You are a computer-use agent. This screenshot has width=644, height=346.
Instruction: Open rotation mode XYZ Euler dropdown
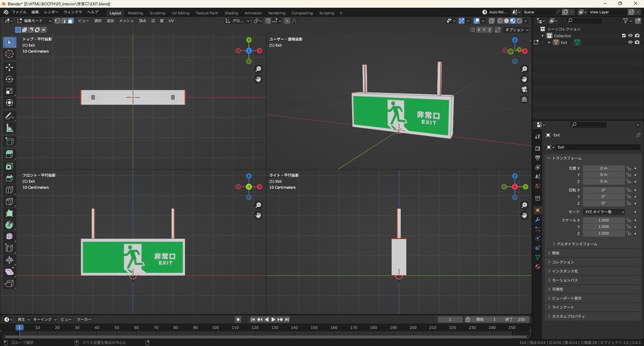pyautogui.click(x=604, y=211)
